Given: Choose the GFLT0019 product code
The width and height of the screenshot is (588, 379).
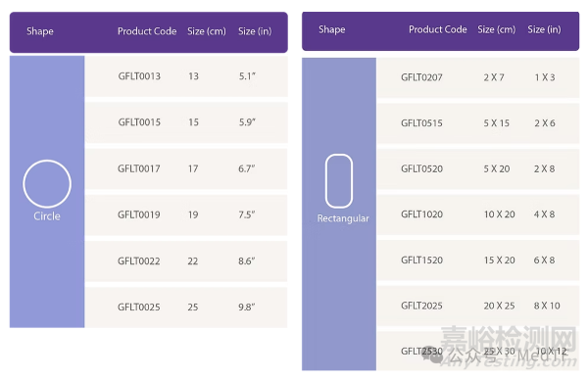Looking at the screenshot, I should (x=139, y=214).
